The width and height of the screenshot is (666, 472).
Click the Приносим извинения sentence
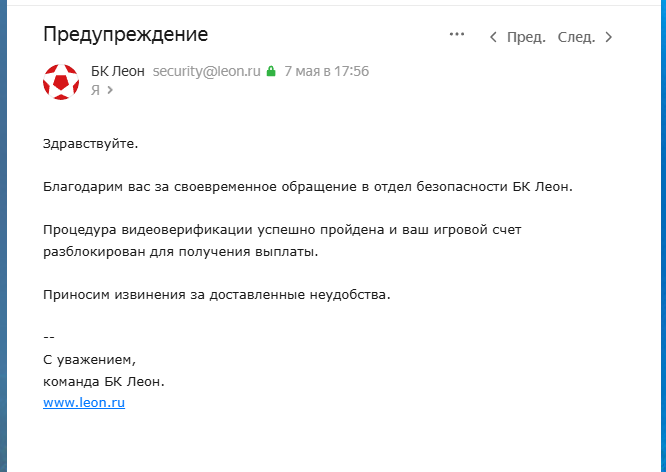[216, 294]
